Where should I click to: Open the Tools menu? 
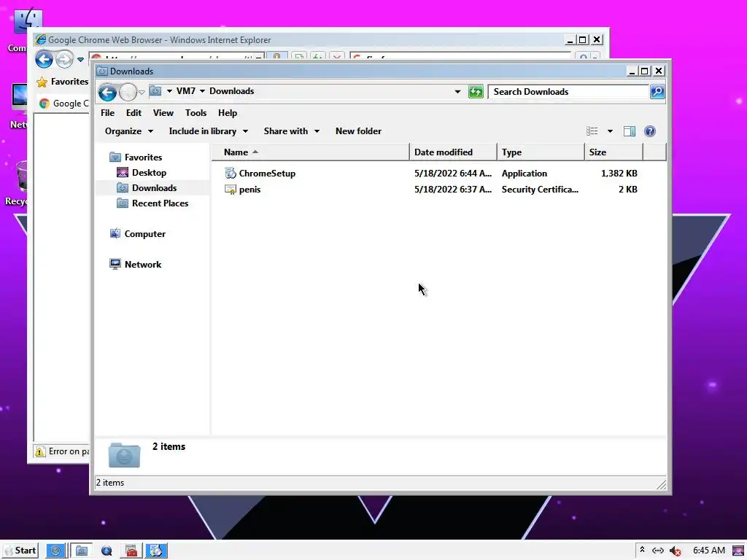pyautogui.click(x=196, y=113)
